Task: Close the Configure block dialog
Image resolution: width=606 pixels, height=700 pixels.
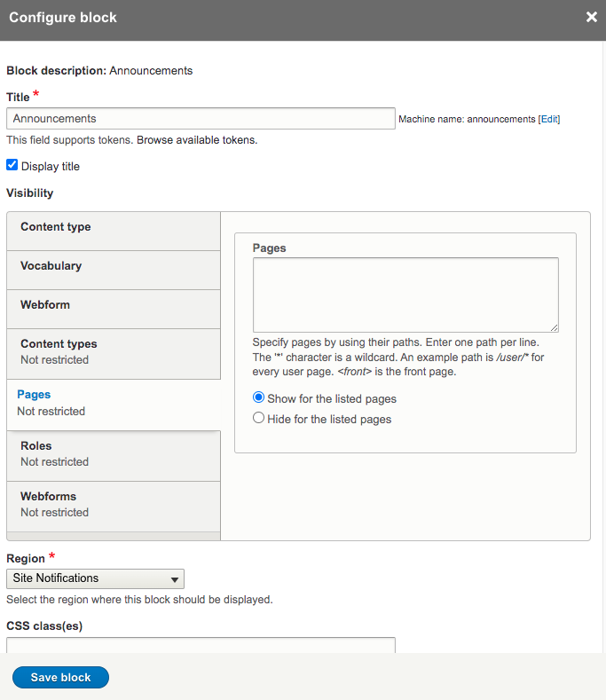Action: click(x=591, y=17)
